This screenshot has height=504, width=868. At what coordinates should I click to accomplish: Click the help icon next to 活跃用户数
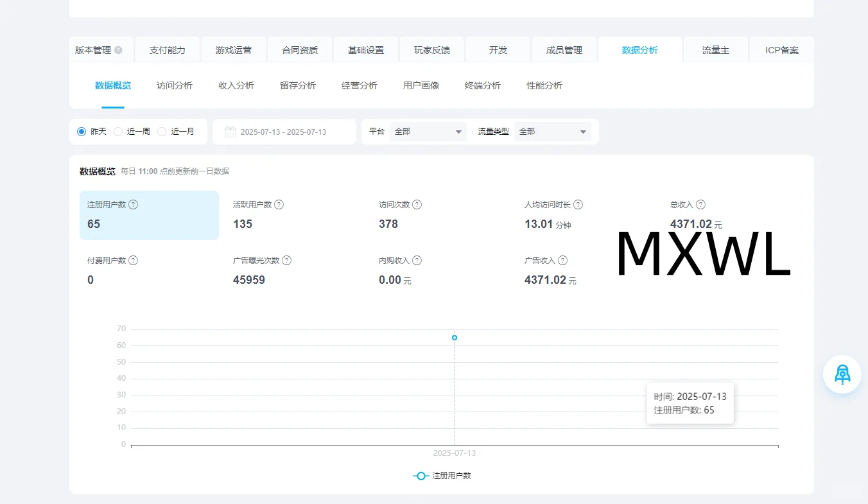coord(279,205)
